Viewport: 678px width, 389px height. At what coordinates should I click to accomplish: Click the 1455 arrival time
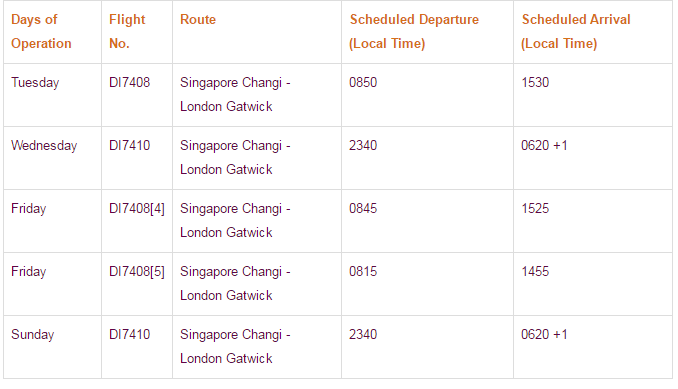535,272
